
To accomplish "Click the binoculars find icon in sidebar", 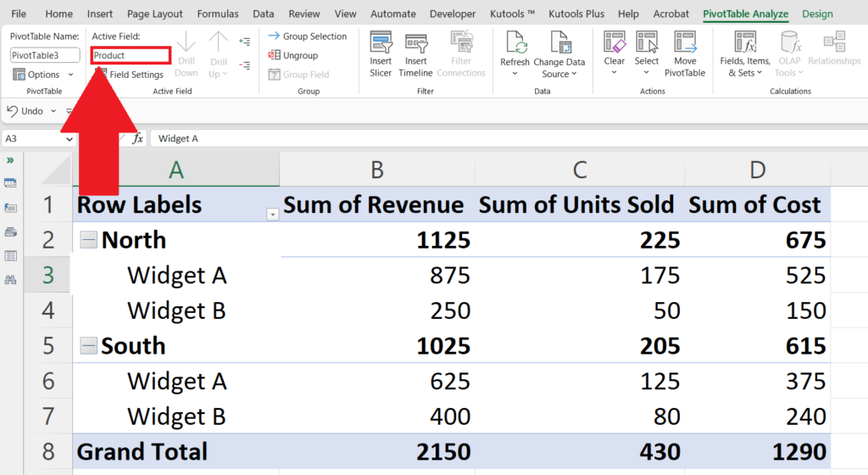I will click(x=10, y=280).
